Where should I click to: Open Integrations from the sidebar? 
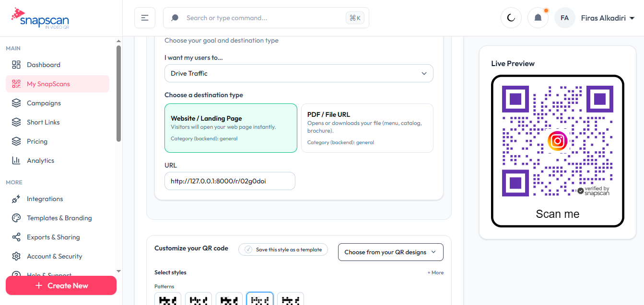[x=45, y=198]
